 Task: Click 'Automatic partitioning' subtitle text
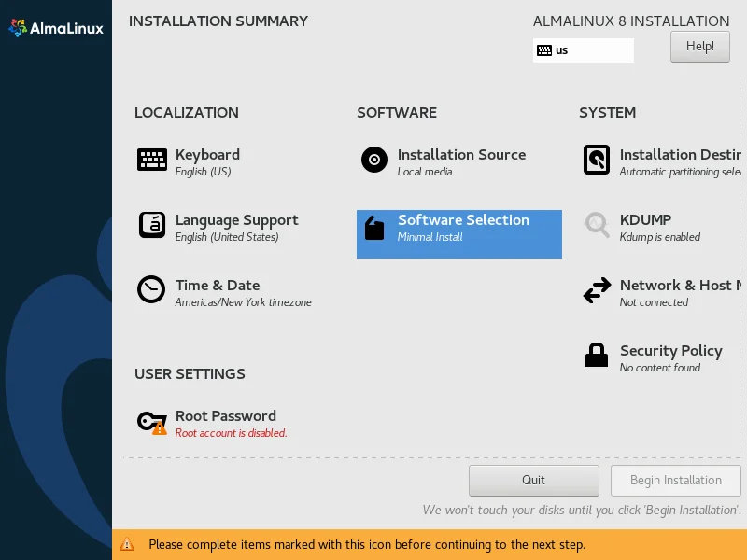(681, 172)
